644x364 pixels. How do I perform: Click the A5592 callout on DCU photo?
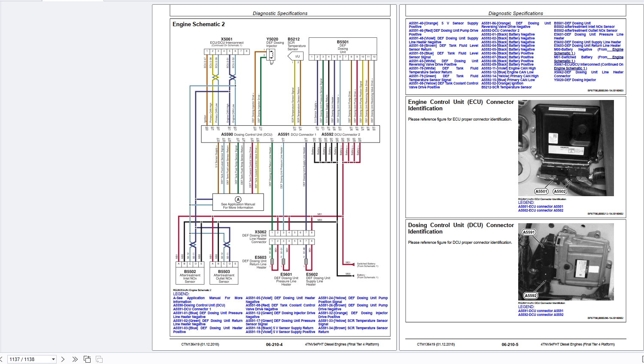point(531,295)
